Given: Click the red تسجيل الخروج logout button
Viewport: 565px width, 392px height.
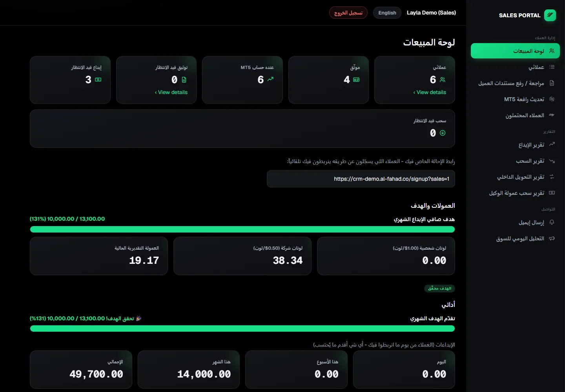Looking at the screenshot, I should pos(348,13).
